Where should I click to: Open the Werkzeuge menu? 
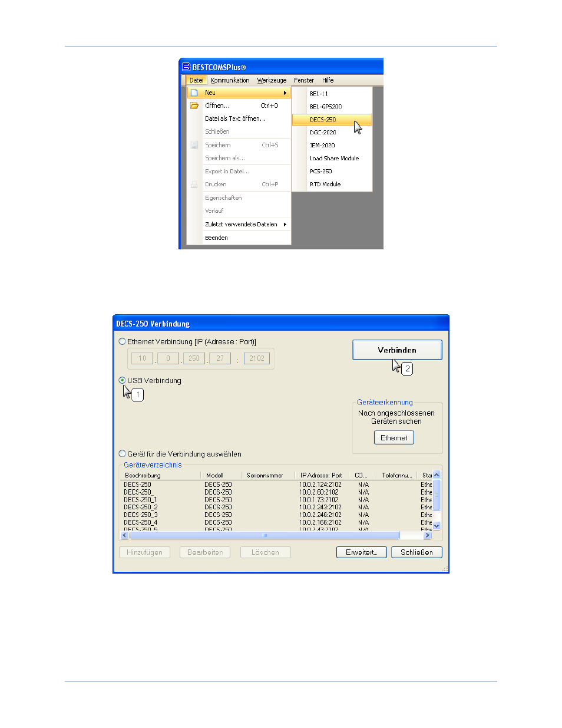coord(272,80)
